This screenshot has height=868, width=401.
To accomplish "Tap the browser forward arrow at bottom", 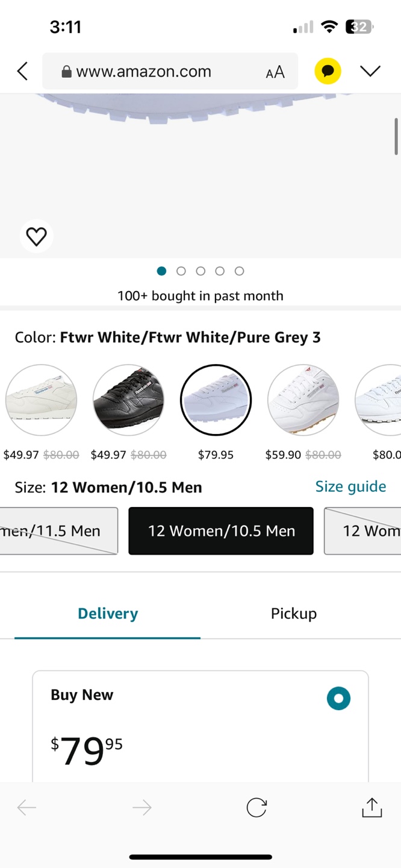I will (x=141, y=808).
